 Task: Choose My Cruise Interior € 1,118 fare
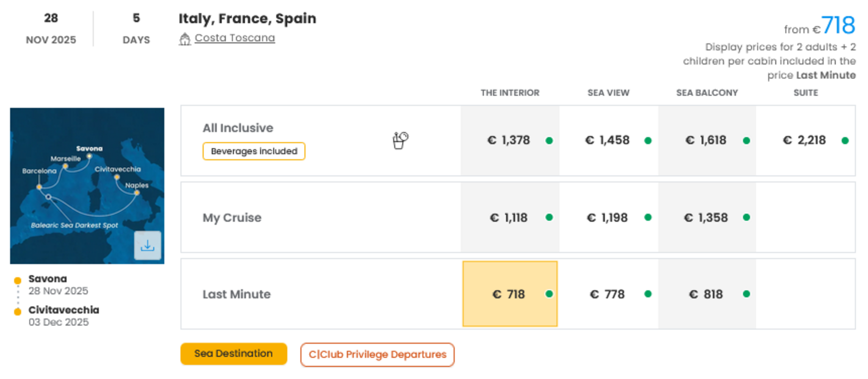click(x=509, y=217)
